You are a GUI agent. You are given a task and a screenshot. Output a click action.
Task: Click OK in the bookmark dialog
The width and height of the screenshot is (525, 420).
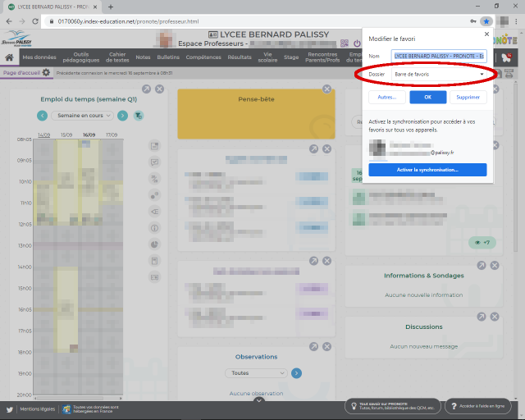coord(427,97)
